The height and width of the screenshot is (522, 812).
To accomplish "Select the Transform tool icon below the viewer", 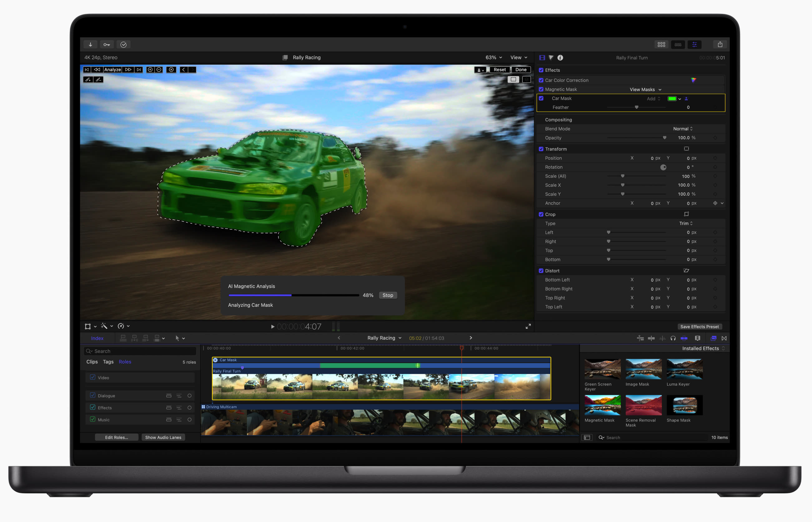I will tap(88, 326).
